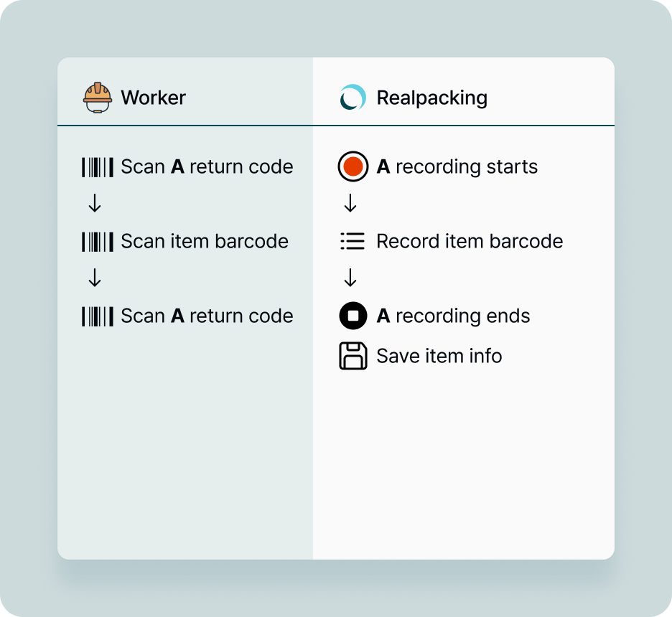Screen dimensions: 672x617
Task: Click the red record circle icon
Action: (353, 167)
